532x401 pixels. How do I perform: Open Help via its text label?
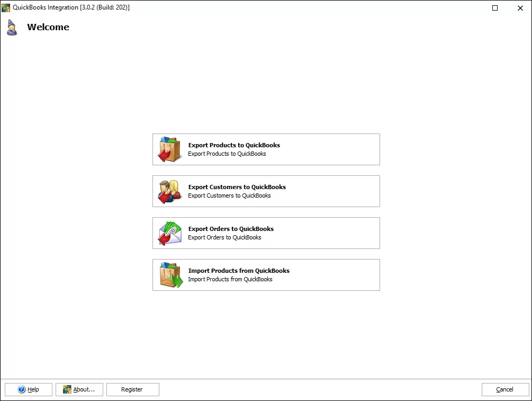(x=33, y=389)
